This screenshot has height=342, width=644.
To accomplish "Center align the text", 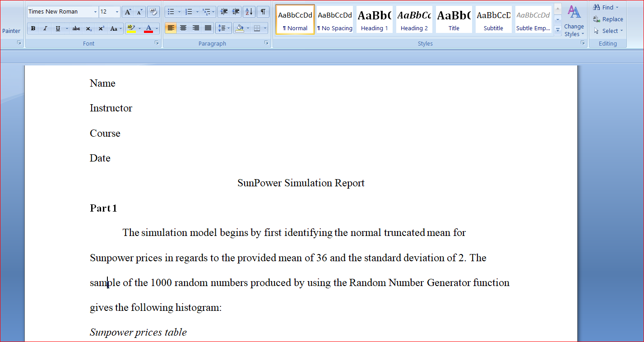I will 183,28.
